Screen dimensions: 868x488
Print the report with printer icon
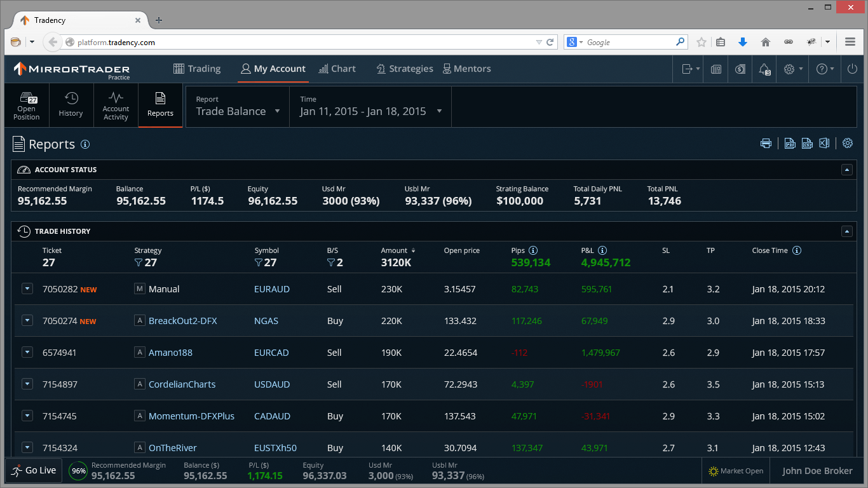click(x=766, y=143)
